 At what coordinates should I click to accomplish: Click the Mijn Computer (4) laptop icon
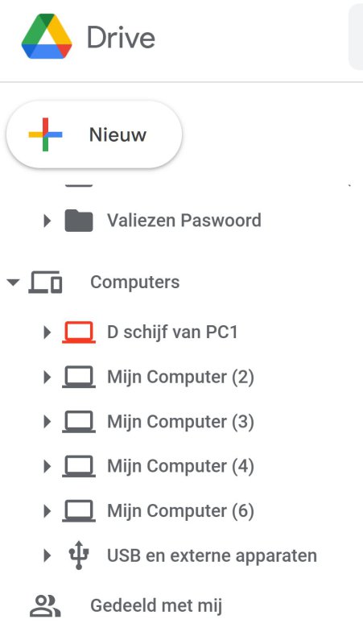click(x=79, y=466)
